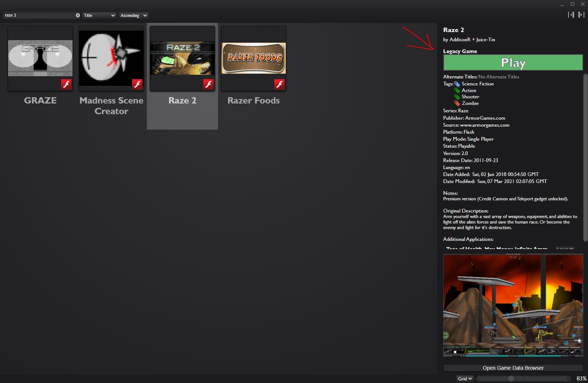This screenshot has width=588, height=383.
Task: Open the Grid layout dropdown
Action: 465,379
